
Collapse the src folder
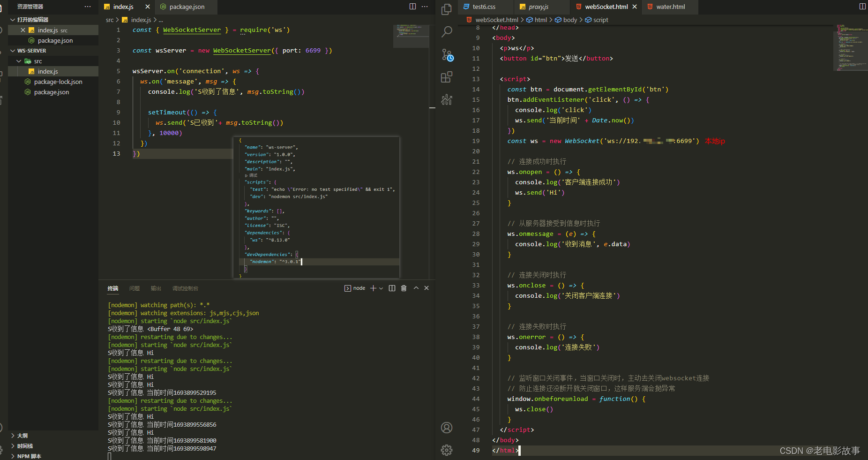coord(19,61)
